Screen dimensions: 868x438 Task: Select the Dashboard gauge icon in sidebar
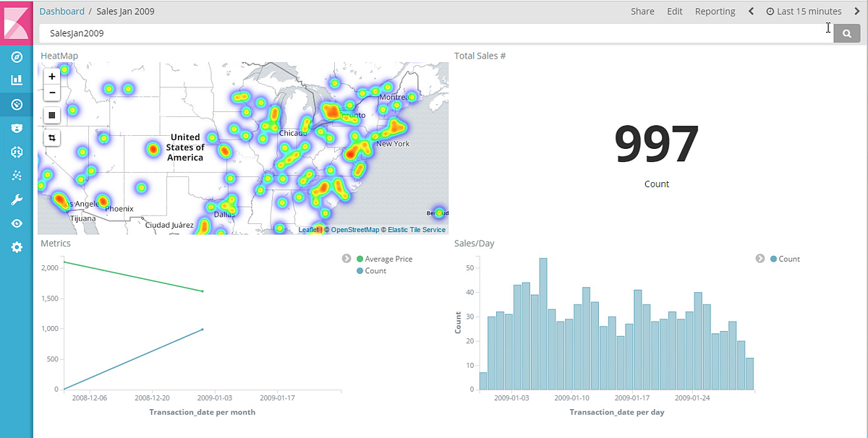16,104
